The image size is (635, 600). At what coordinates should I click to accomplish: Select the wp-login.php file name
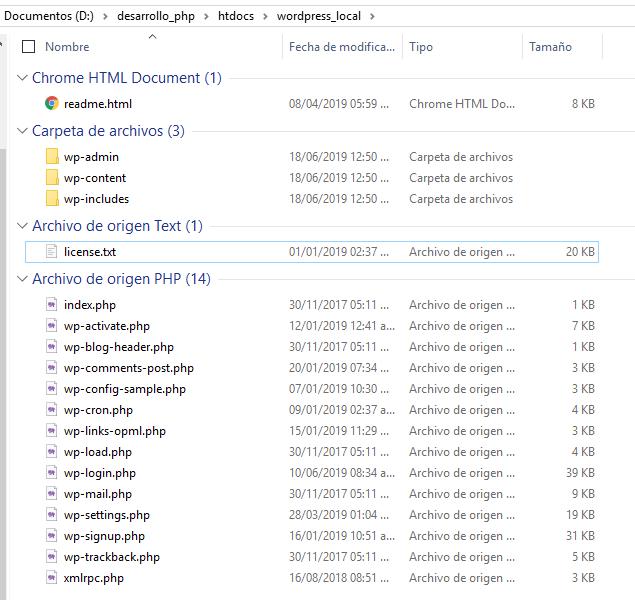click(100, 473)
